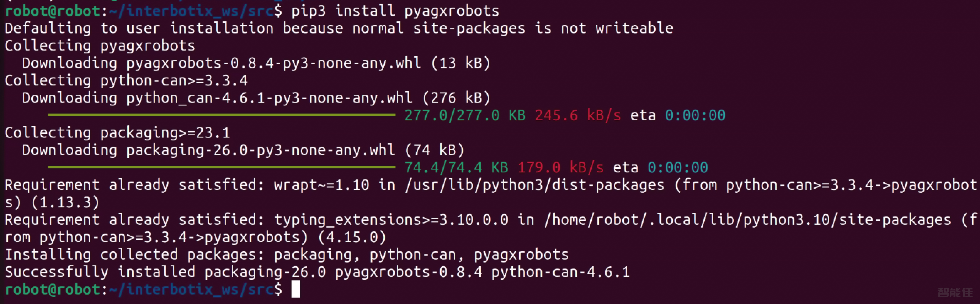Click the 'pip3 install pyagxrobots' command text

(394, 11)
